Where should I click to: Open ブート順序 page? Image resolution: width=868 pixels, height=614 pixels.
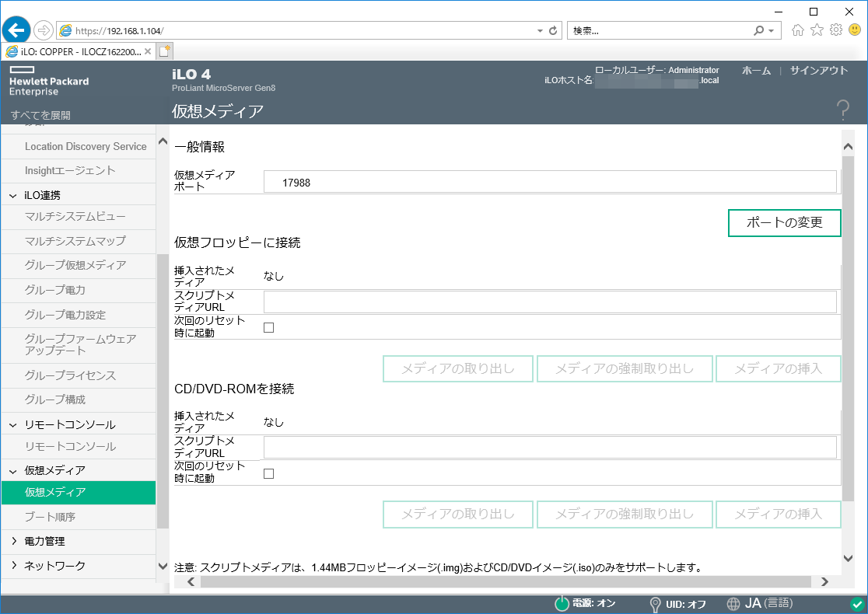(x=50, y=517)
